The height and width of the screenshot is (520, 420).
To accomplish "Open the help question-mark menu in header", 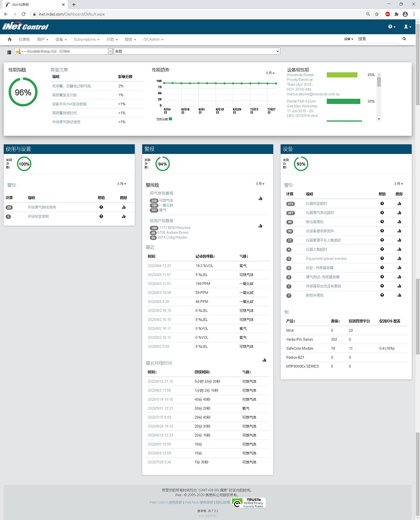I will (391, 27).
